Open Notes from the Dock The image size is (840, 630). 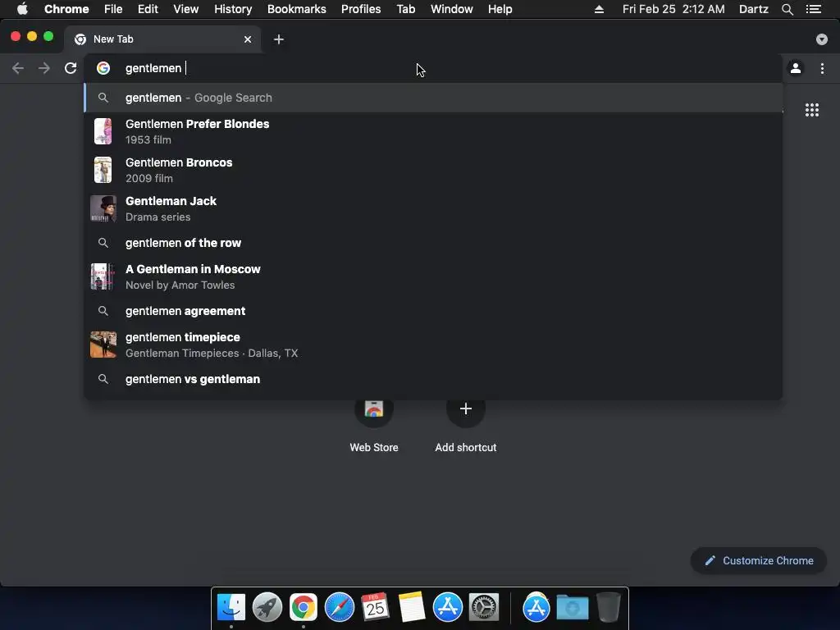pyautogui.click(x=412, y=607)
